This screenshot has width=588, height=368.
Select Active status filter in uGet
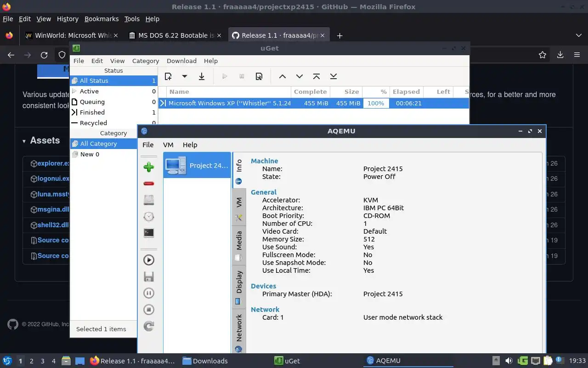click(113, 91)
